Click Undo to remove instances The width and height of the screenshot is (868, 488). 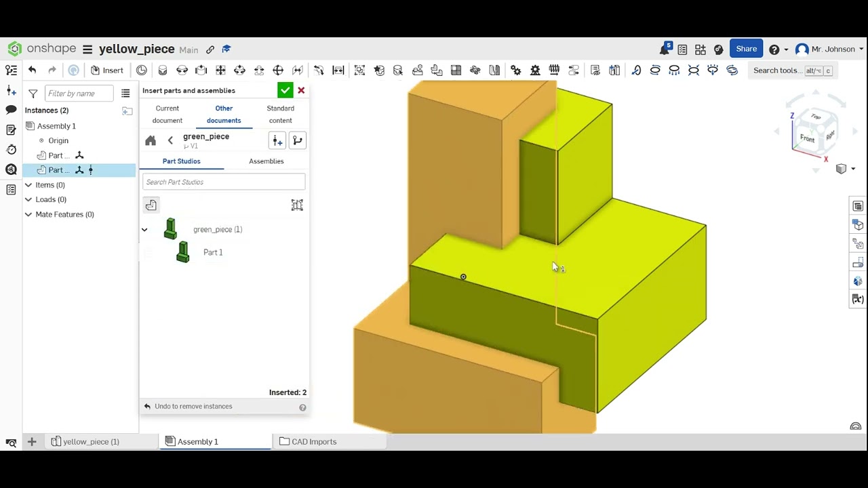193,407
